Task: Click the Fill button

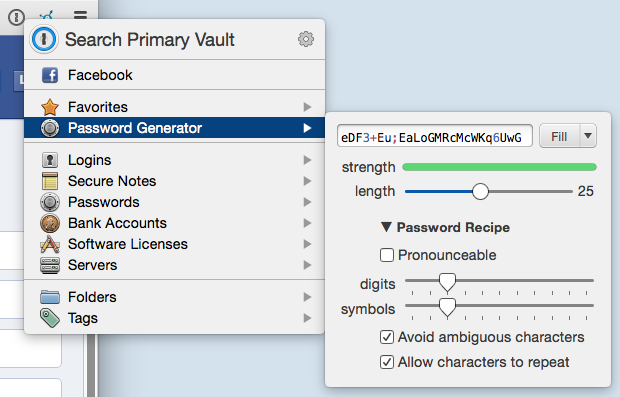Action: (560, 136)
